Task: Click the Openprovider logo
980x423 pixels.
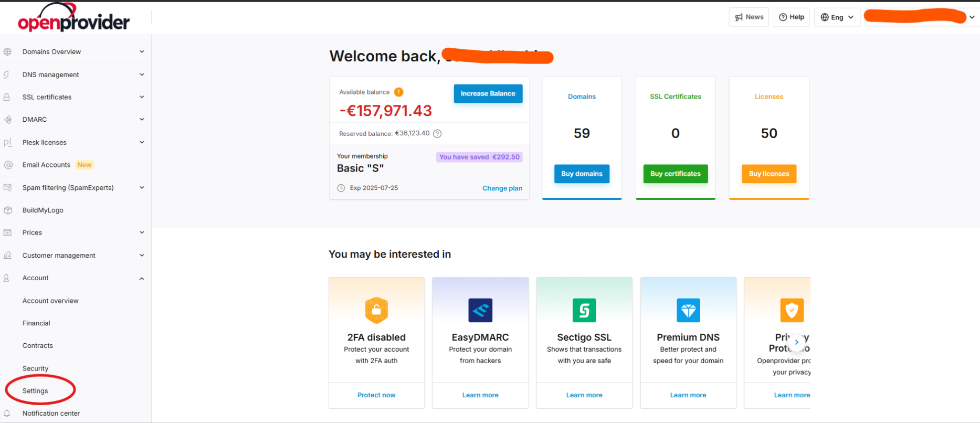Action: (x=73, y=18)
